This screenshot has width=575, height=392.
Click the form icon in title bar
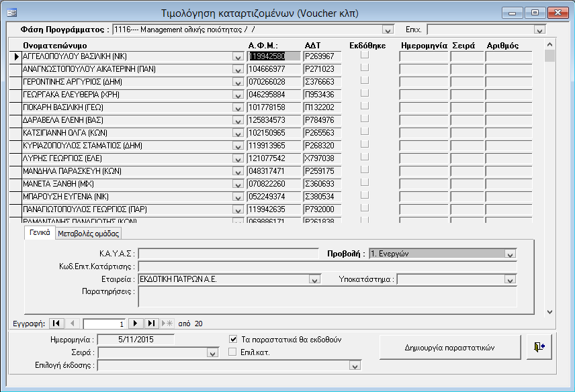11,12
